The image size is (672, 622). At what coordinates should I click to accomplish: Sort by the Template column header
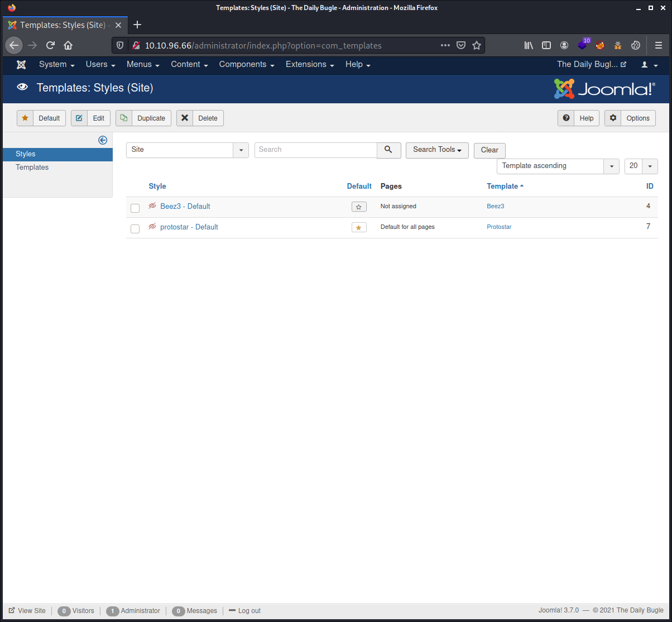(505, 186)
